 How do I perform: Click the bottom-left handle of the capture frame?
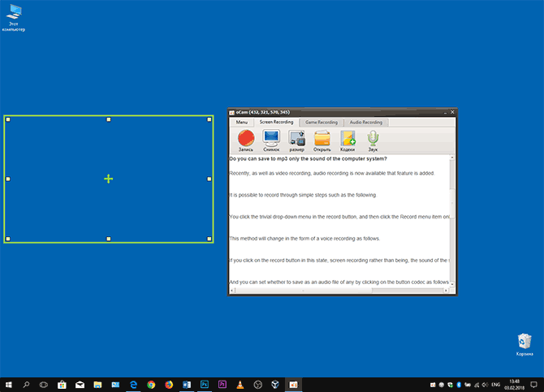8,239
